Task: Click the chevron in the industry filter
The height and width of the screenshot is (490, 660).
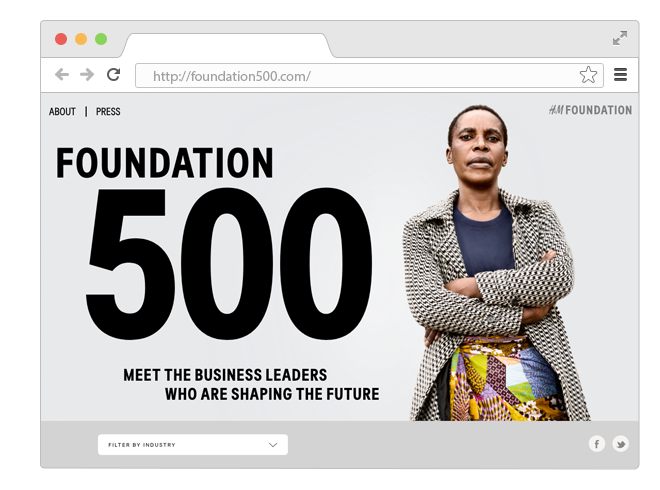Action: 273,445
